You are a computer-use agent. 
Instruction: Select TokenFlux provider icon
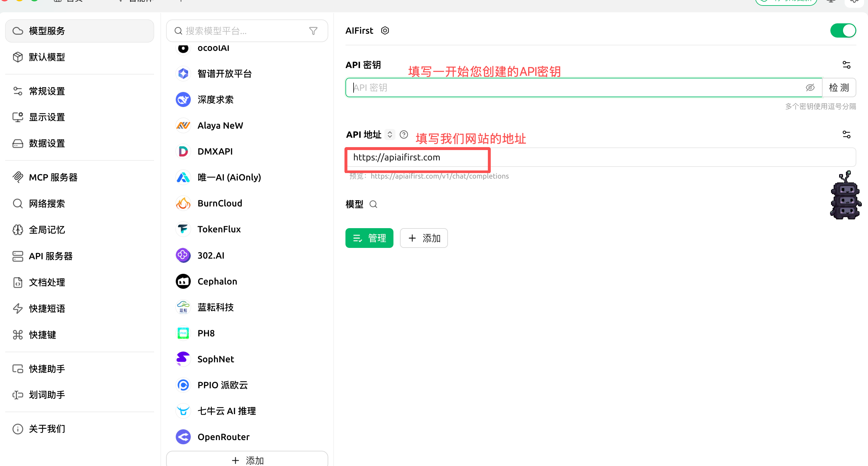[183, 229]
